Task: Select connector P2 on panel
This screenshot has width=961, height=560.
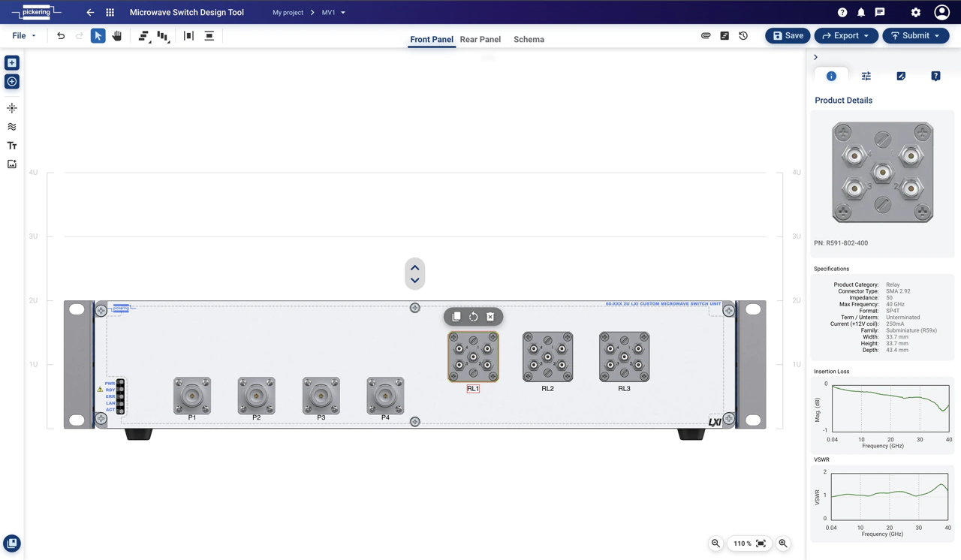Action: click(x=257, y=396)
